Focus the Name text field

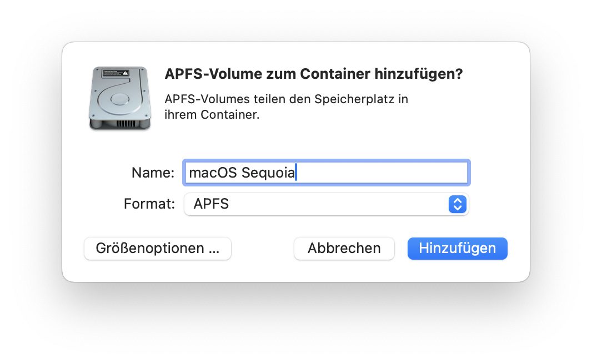point(326,173)
